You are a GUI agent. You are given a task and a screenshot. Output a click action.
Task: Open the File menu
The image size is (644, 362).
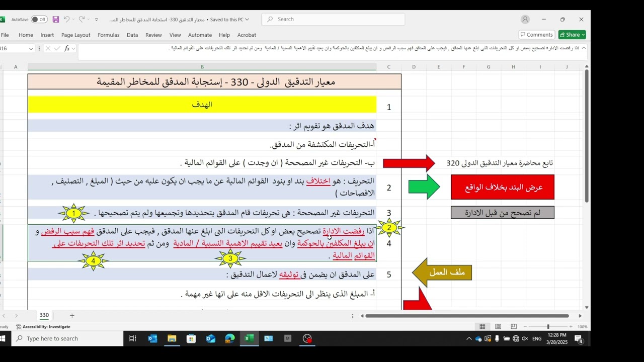(5, 35)
